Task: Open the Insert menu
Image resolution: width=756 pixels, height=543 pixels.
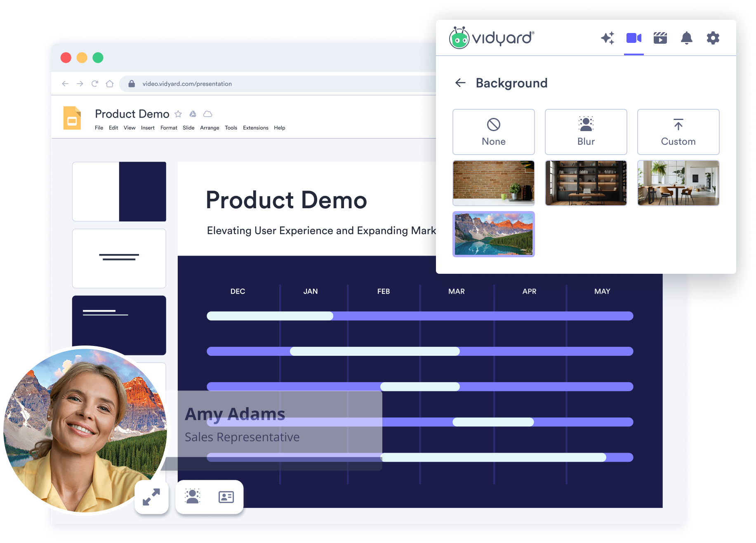Action: [148, 128]
